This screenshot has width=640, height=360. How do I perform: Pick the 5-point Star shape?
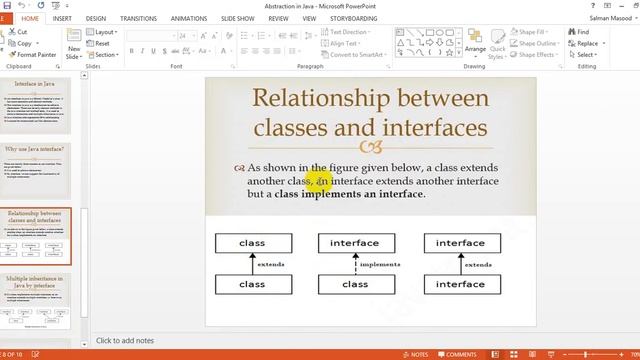pyautogui.click(x=449, y=53)
